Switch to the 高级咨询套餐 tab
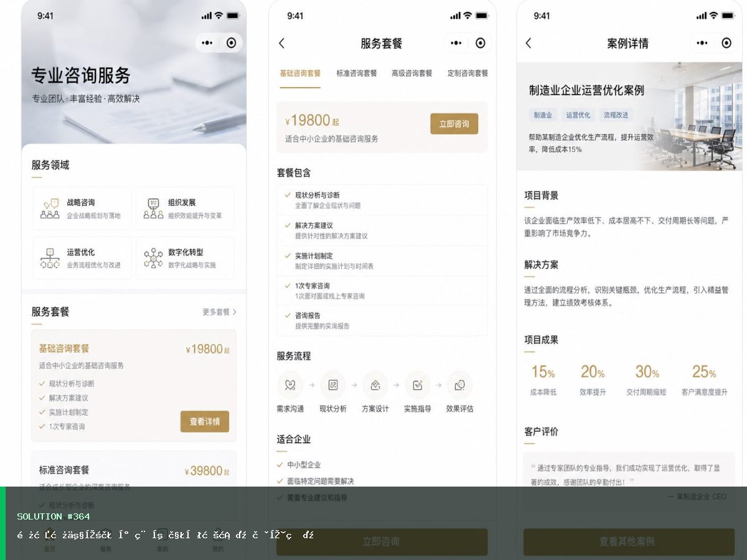 tap(411, 73)
